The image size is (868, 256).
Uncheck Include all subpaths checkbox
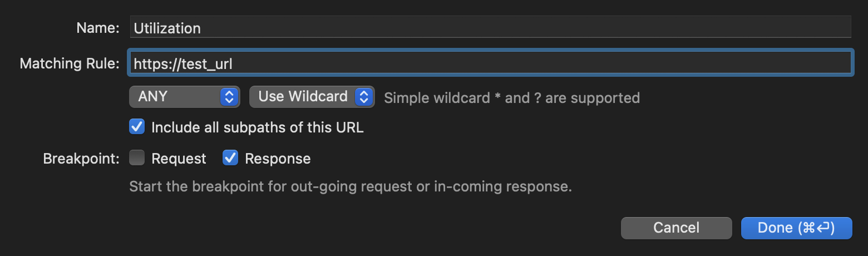pyautogui.click(x=137, y=127)
